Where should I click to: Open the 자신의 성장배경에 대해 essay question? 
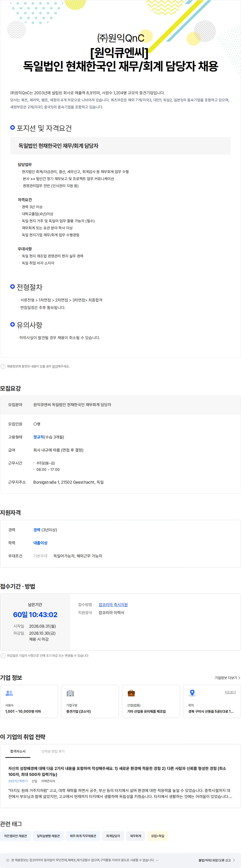[x=117, y=771]
